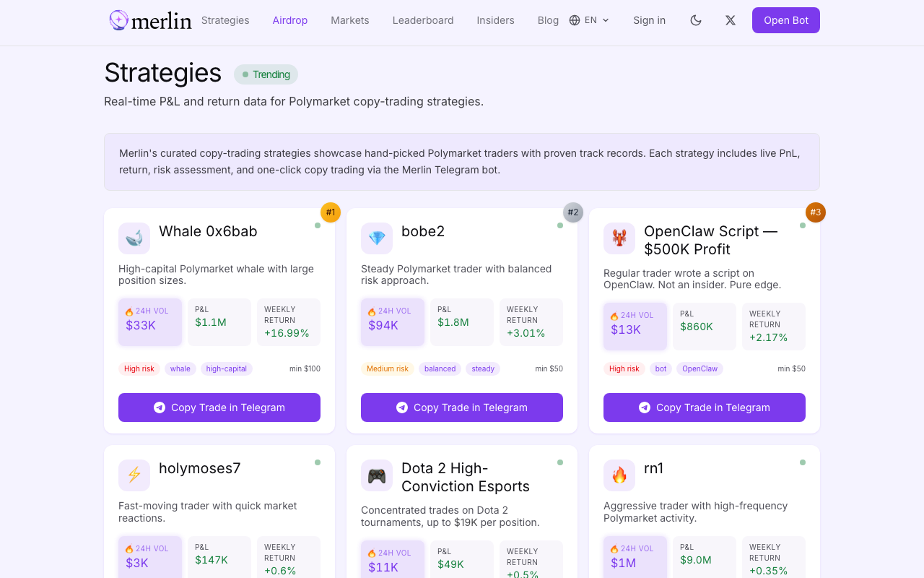Click the rn1 24H VOL $1M tile

coord(635,558)
